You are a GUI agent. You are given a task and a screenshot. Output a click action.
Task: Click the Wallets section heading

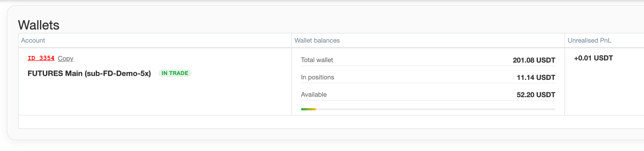(39, 24)
